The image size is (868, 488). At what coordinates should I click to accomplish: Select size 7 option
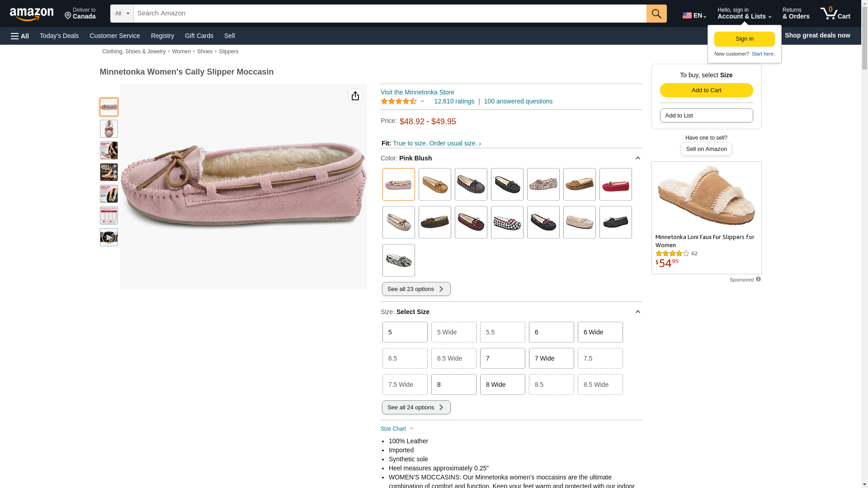pyautogui.click(x=502, y=358)
